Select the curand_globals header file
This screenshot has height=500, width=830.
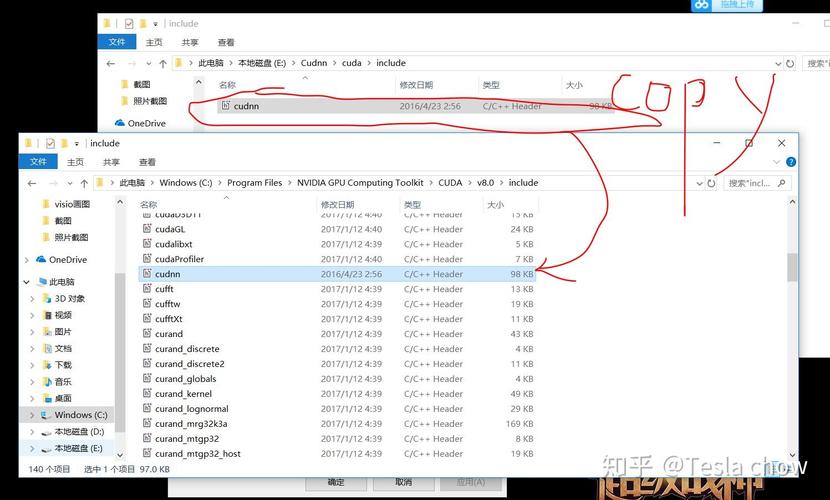[337, 379]
